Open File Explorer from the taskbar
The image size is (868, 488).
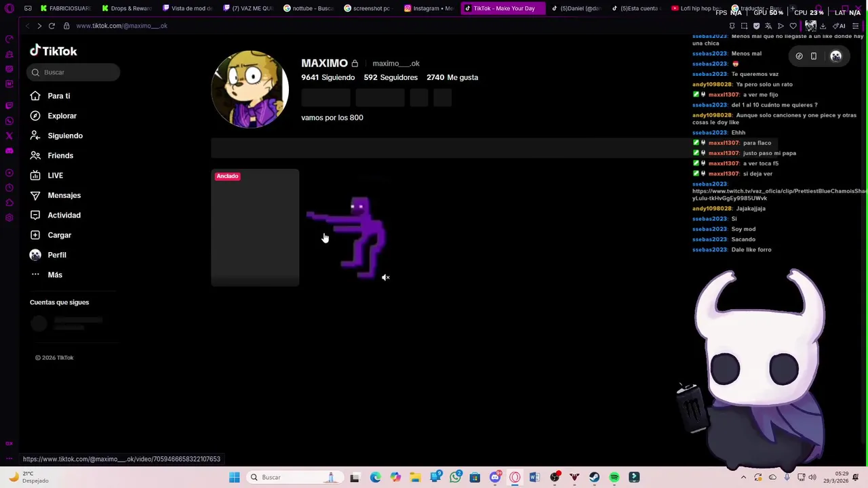click(x=415, y=477)
